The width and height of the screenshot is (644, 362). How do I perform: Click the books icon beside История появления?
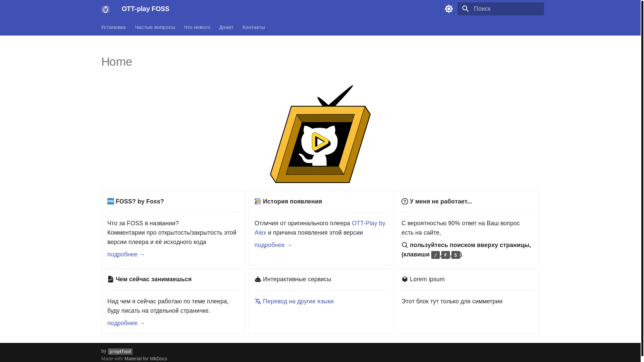pyautogui.click(x=258, y=201)
